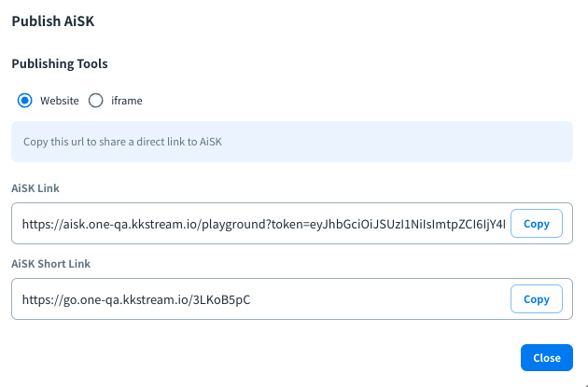Click the "Copy this url" instruction text
The width and height of the screenshot is (588, 387).
pyautogui.click(x=121, y=142)
